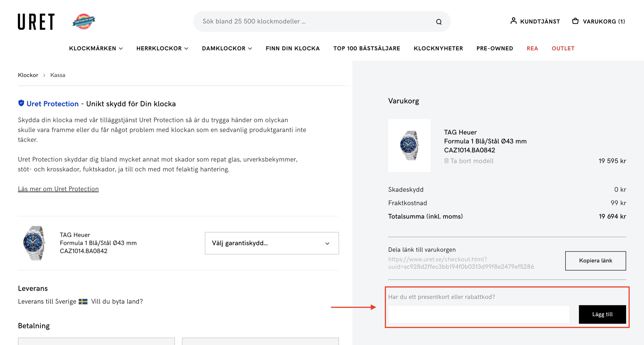644x345 pixels.
Task: Click the Kopiera länk button
Action: [595, 261]
